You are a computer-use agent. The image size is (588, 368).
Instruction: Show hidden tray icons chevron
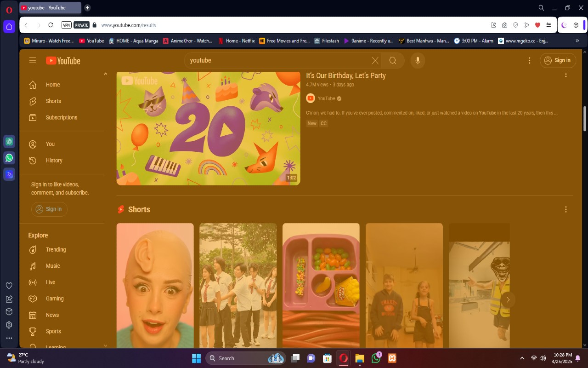[x=522, y=358]
